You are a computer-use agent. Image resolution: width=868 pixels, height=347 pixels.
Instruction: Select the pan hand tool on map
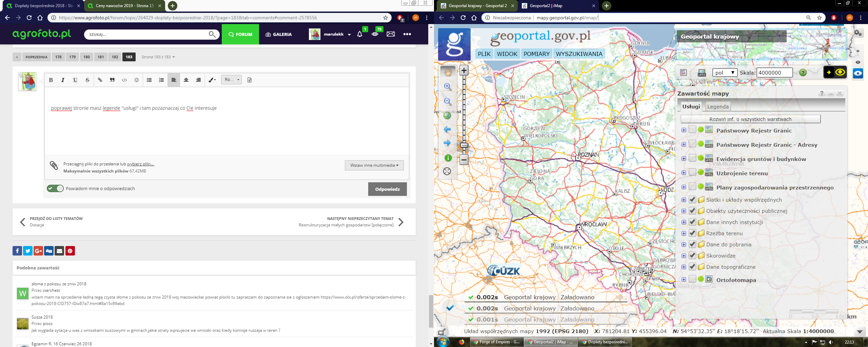click(x=448, y=72)
